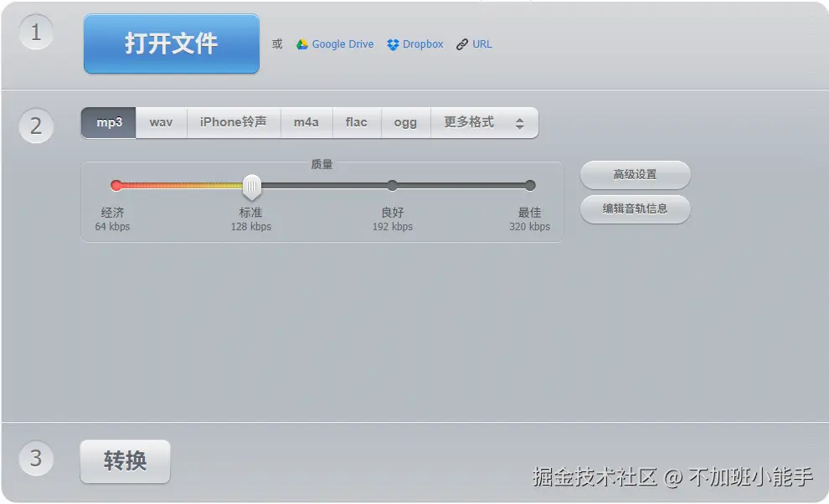
Task: Select the Google Drive link text
Action: (x=342, y=44)
